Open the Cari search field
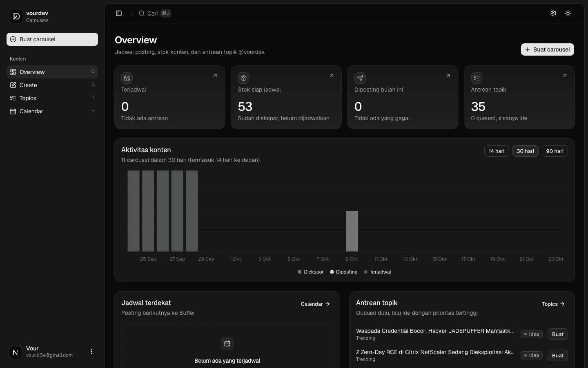This screenshot has width=588, height=368. 155,13
